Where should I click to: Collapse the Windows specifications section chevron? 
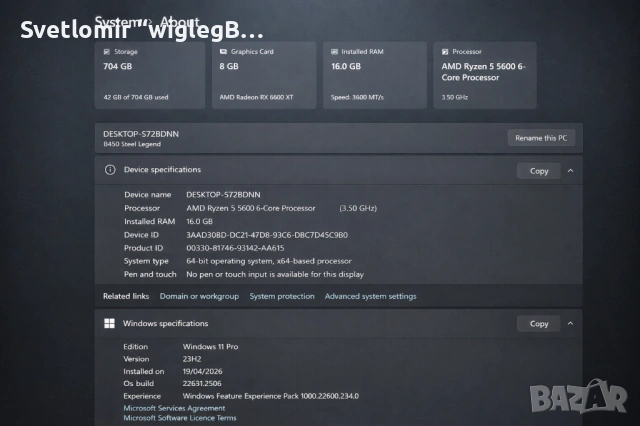pos(571,324)
